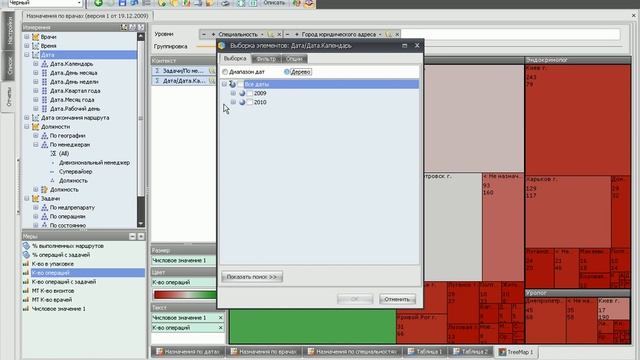
Task: Click the red-green color gradient bar
Action: (x=184, y=295)
